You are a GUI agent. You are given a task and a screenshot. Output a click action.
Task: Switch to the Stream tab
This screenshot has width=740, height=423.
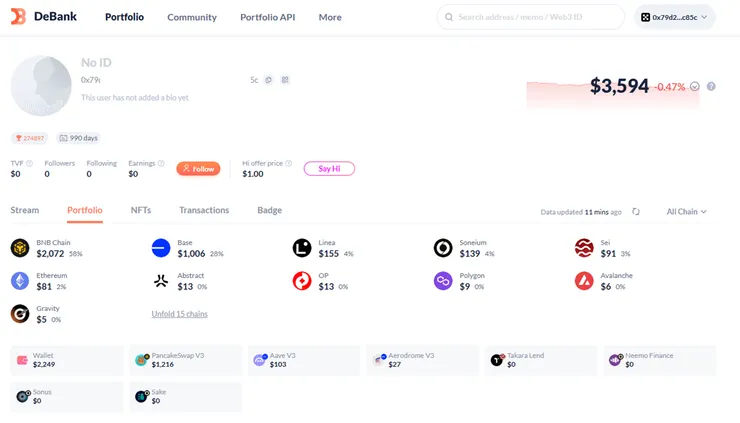click(x=25, y=210)
